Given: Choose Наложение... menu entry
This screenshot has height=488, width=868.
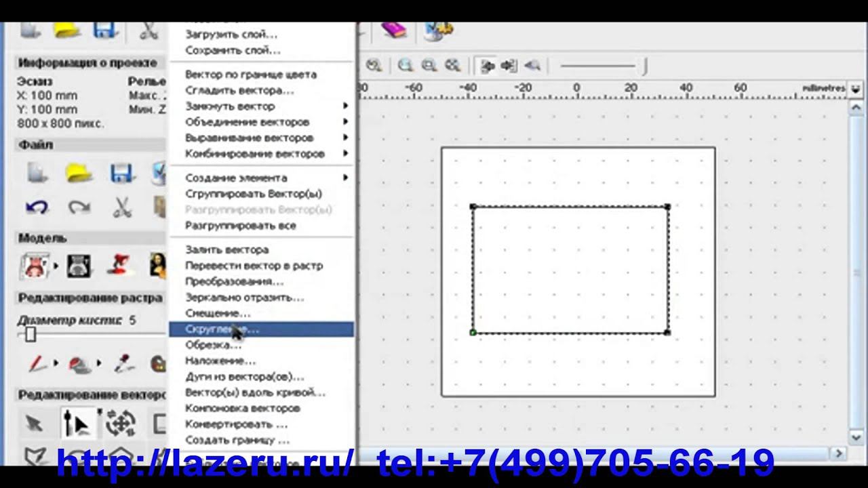Looking at the screenshot, I should 261,361.
